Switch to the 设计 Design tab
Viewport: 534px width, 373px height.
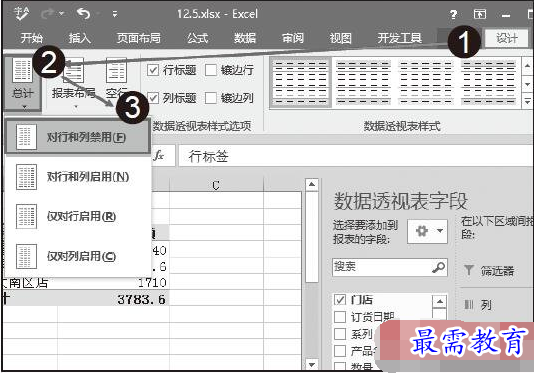(x=506, y=38)
